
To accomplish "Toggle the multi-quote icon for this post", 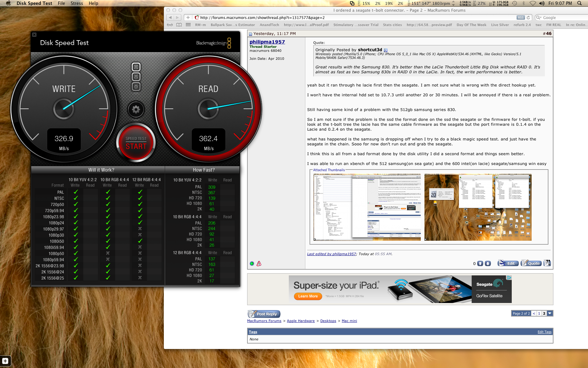I will (547, 263).
